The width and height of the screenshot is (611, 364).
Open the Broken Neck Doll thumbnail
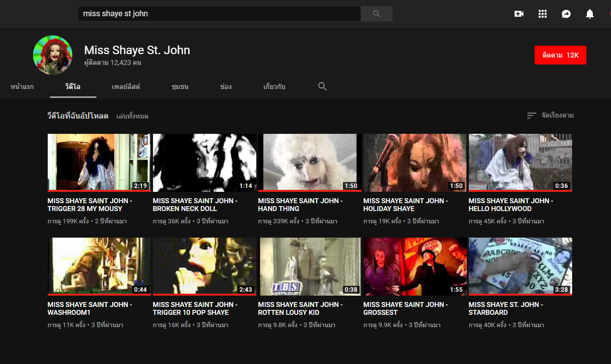coord(205,163)
